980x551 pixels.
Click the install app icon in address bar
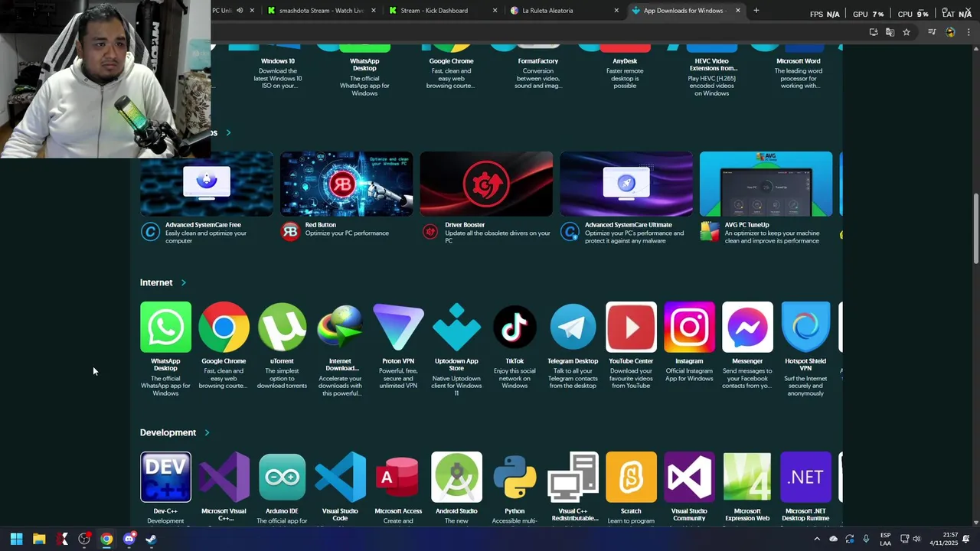point(874,32)
